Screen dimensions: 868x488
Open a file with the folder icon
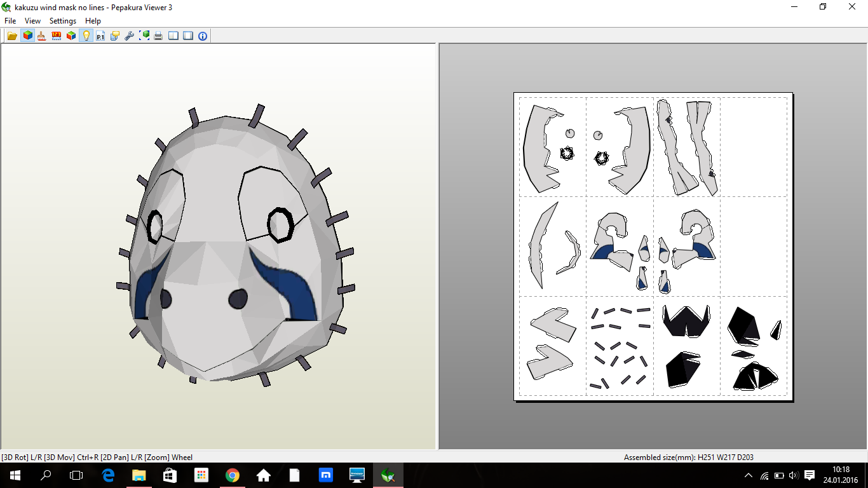coord(12,36)
